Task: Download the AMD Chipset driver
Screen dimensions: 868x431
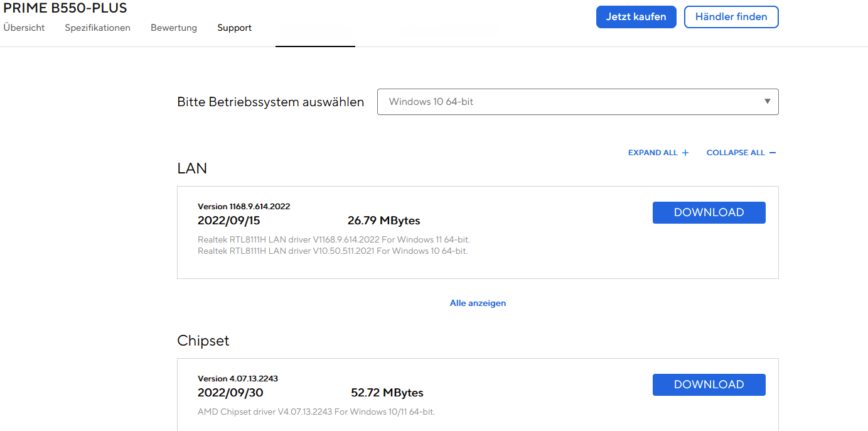Action: point(709,385)
